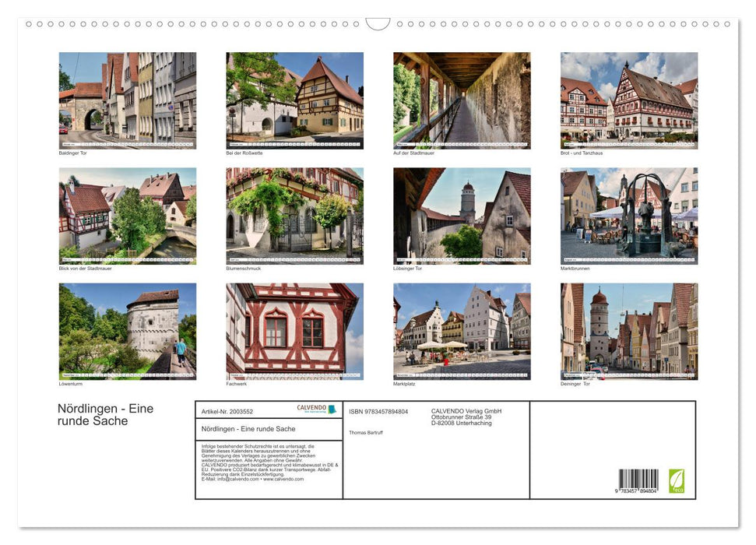
Task: View the Blick von der Stadtmauer image
Action: tap(127, 216)
